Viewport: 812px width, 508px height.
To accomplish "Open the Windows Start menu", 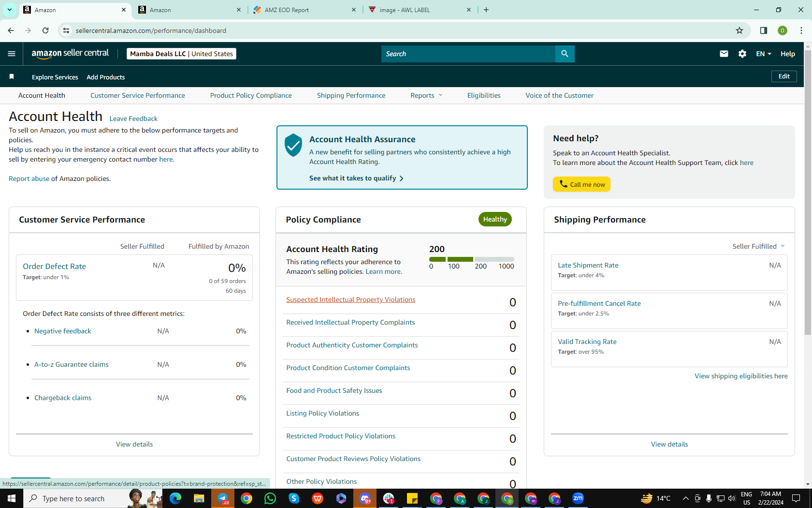I will pyautogui.click(x=12, y=498).
